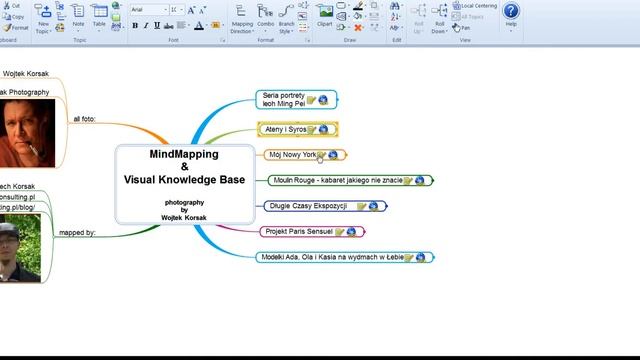Viewport: 640px width, 360px height.
Task: Expand the New Topic dropdown arrow
Action: 50,31
